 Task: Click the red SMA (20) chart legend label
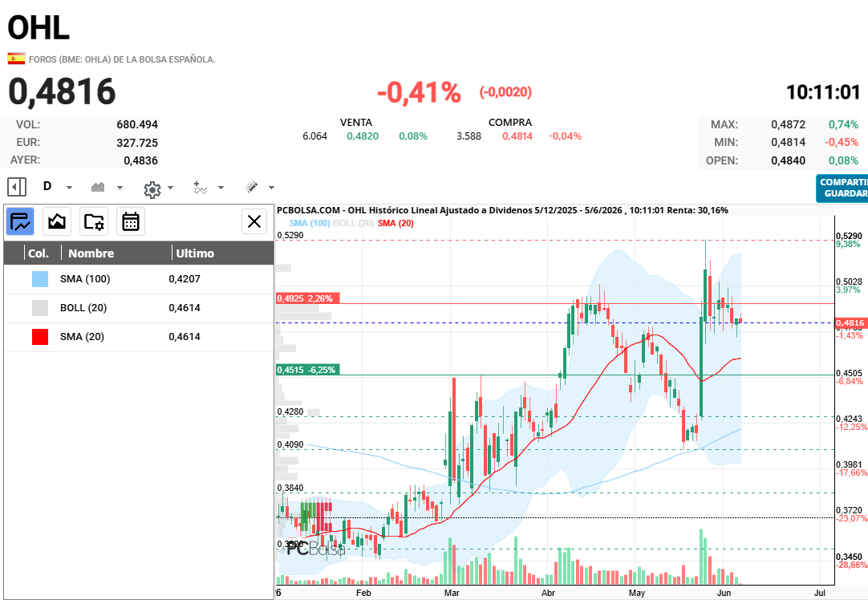coord(395,223)
